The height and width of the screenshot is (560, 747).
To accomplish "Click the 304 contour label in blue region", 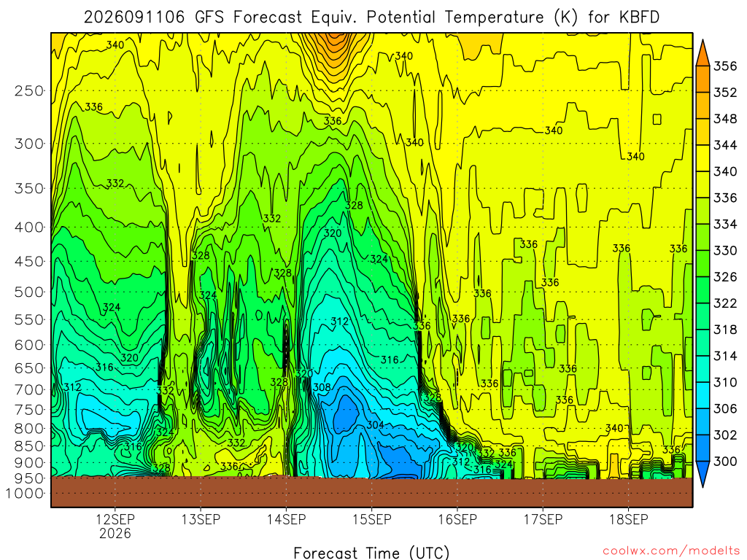I will 376,425.
